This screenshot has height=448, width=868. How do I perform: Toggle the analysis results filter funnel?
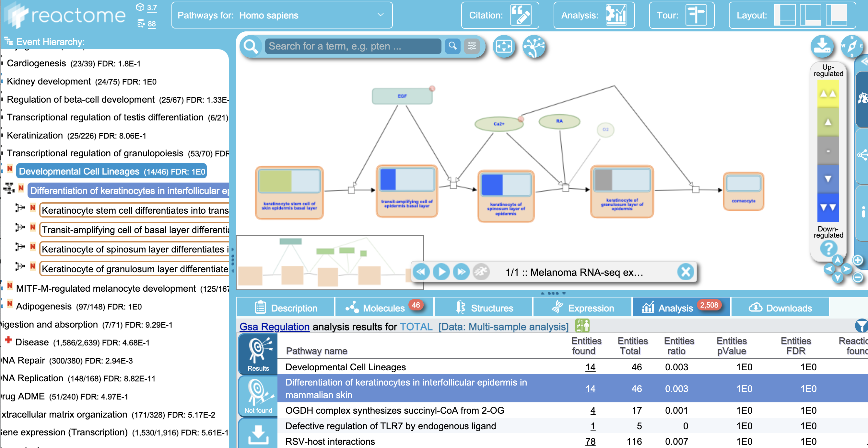(861, 326)
